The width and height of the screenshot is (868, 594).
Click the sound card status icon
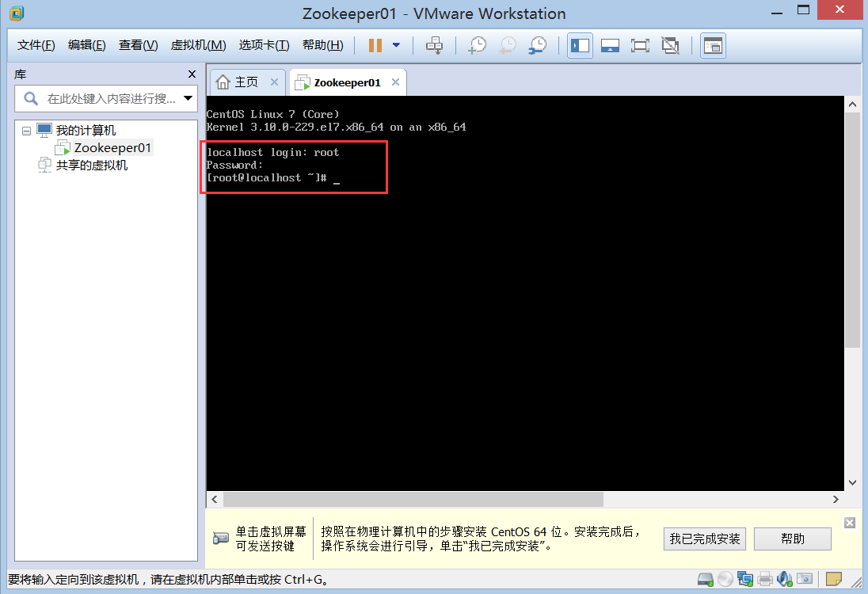[784, 580]
